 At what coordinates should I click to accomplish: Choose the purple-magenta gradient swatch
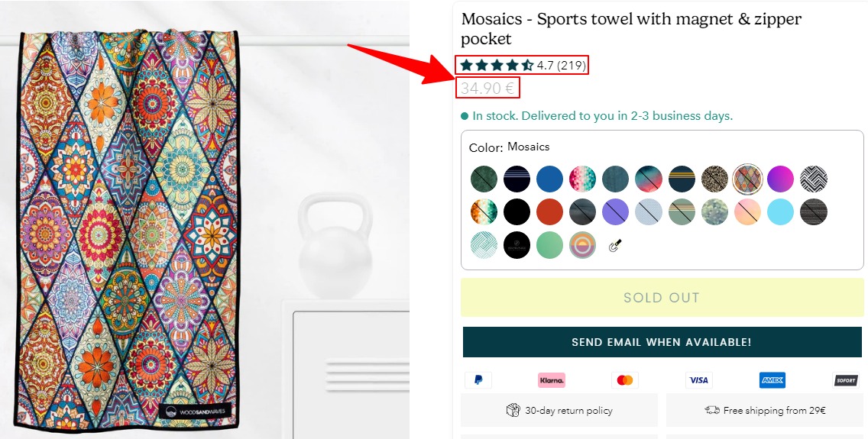[x=780, y=179]
